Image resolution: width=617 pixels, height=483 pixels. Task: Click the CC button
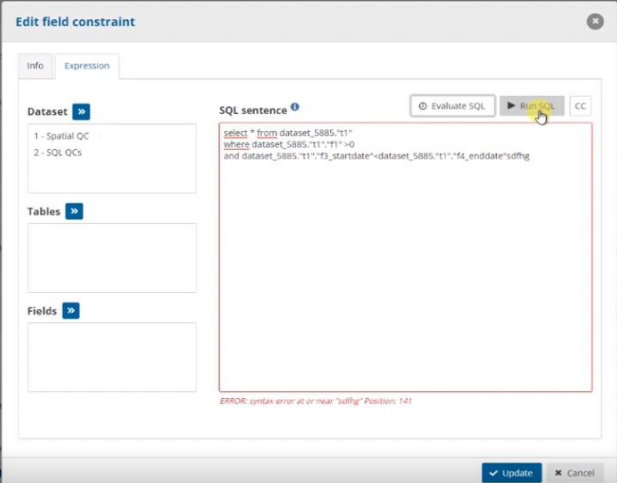[580, 106]
